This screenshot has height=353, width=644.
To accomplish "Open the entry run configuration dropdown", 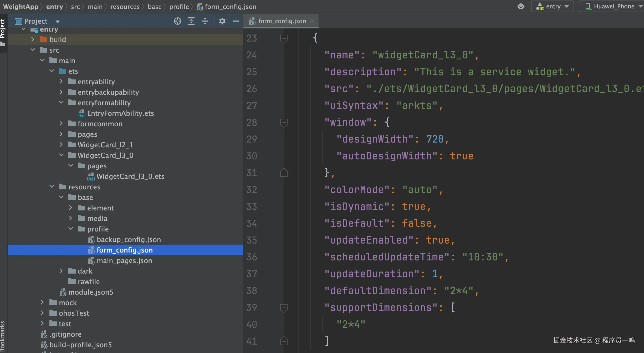I will click(553, 7).
